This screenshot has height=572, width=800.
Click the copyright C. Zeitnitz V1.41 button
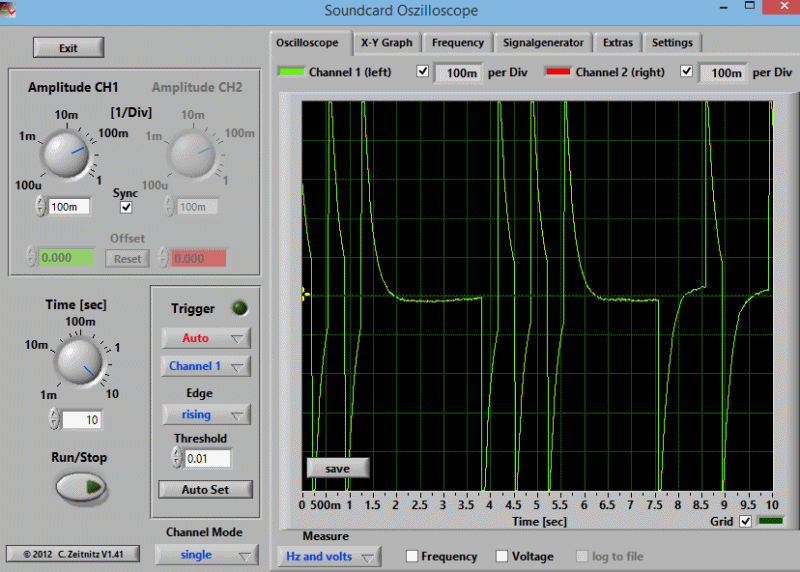click(x=73, y=554)
